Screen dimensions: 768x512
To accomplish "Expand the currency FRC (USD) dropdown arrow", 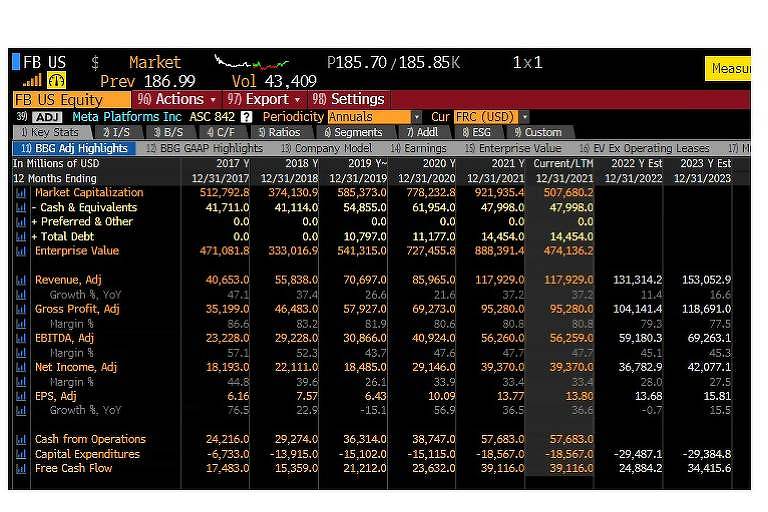I will pos(525,117).
